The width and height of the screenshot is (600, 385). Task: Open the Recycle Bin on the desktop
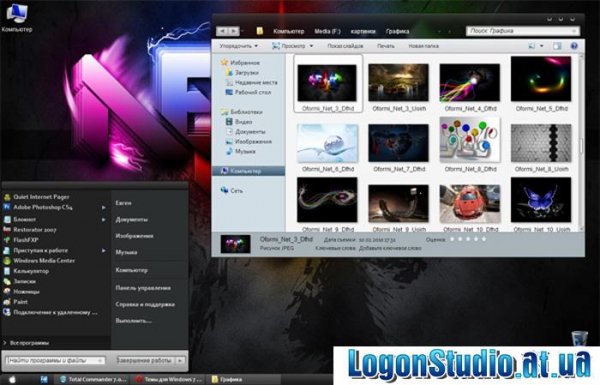point(579,338)
